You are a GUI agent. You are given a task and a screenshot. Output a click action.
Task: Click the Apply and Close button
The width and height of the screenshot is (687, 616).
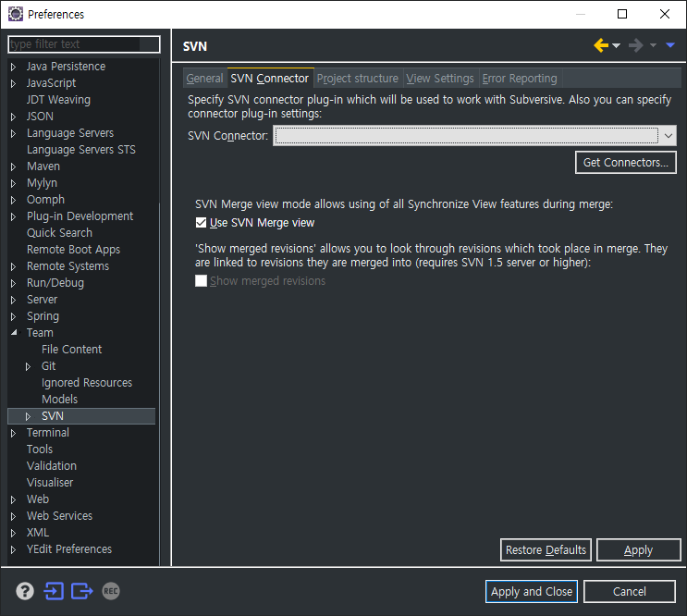[x=532, y=591]
